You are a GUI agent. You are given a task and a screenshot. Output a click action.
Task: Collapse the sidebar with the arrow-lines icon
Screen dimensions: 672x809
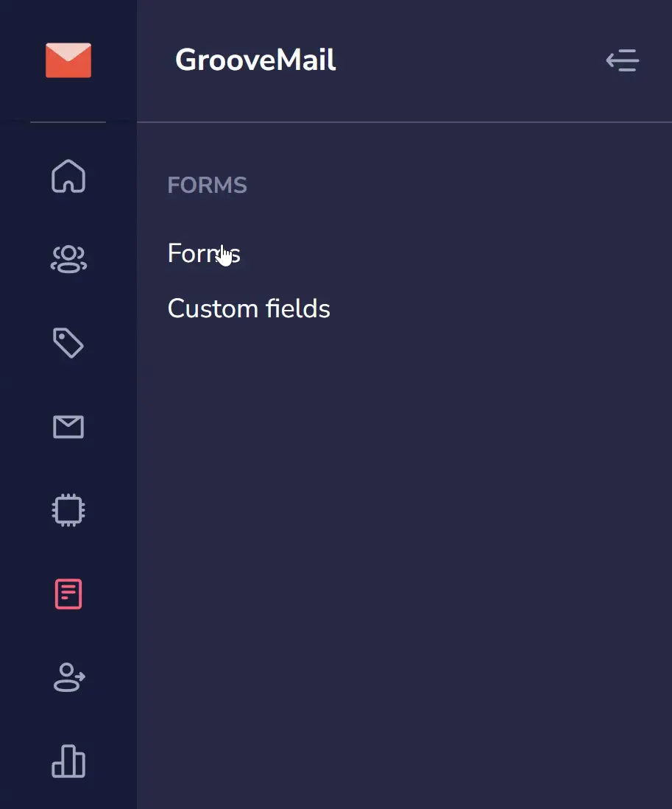[623, 60]
